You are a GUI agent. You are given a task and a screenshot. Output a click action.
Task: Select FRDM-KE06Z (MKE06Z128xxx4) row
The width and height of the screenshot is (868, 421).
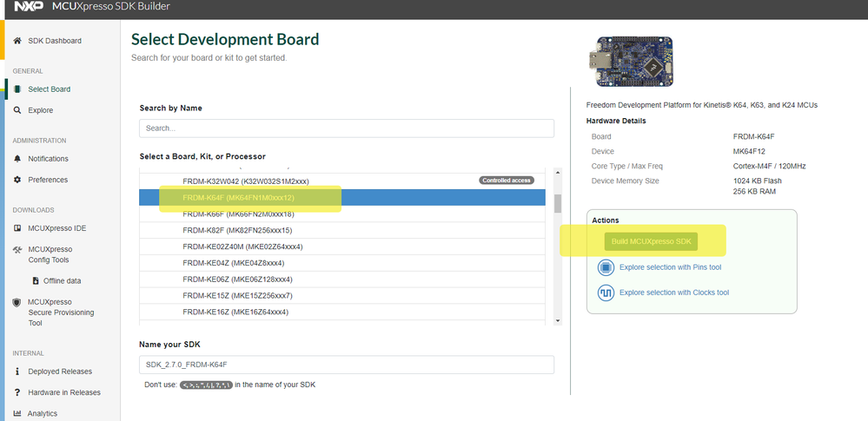coord(342,280)
